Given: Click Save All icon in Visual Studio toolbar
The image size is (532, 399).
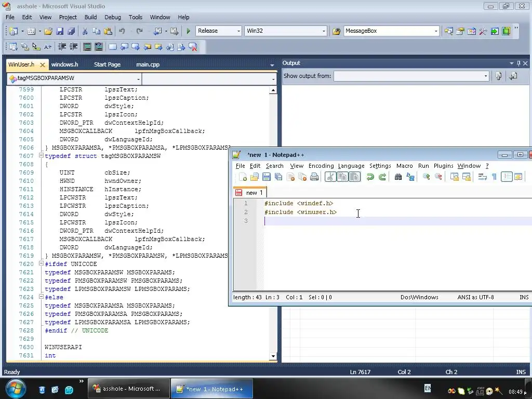Looking at the screenshot, I should click(x=71, y=31).
